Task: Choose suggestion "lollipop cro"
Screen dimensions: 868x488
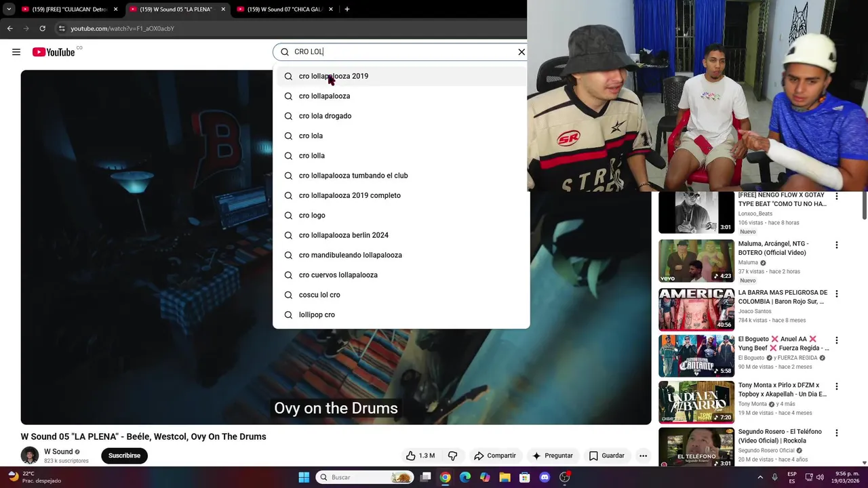Action: point(401,314)
